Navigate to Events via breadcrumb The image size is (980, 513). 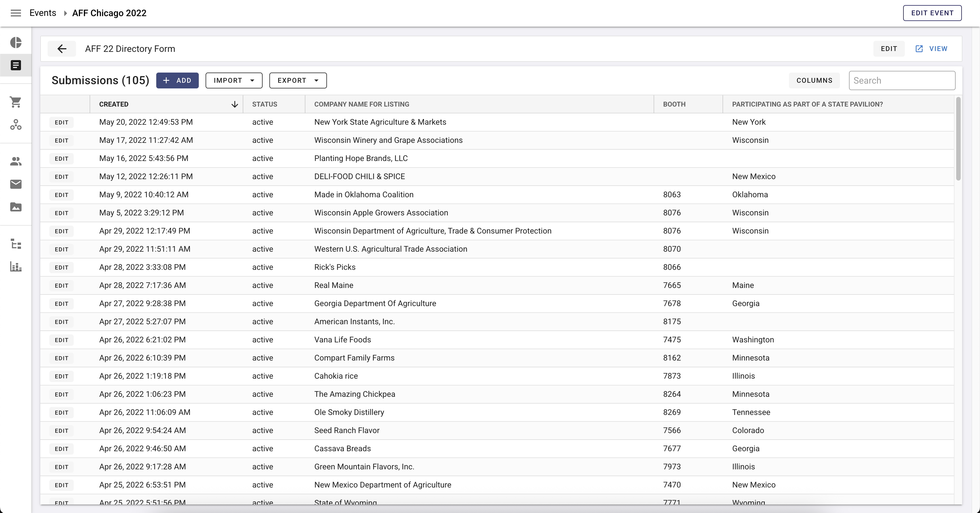[42, 12]
